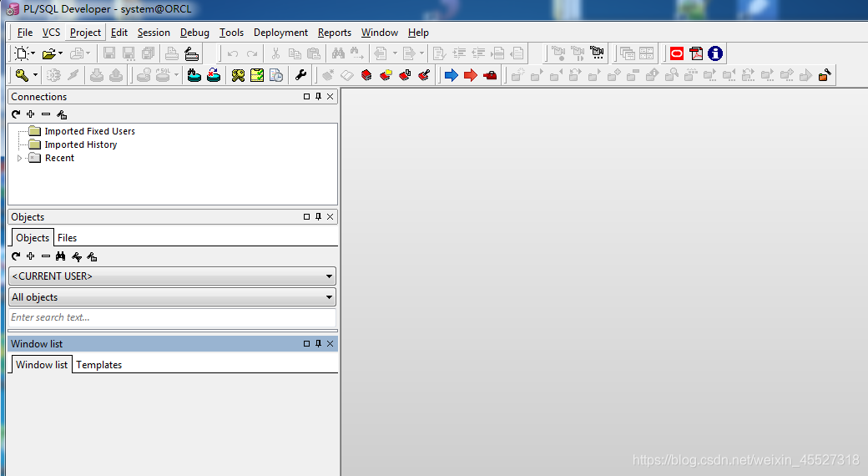Viewport: 868px width, 476px height.
Task: Toggle the pin on Objects panel
Action: pyautogui.click(x=318, y=216)
